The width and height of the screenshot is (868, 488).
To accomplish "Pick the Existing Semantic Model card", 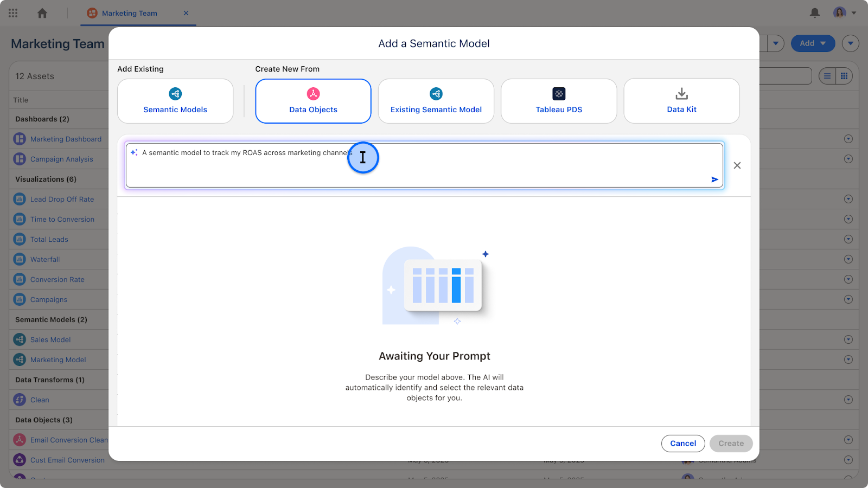I will pos(436,101).
